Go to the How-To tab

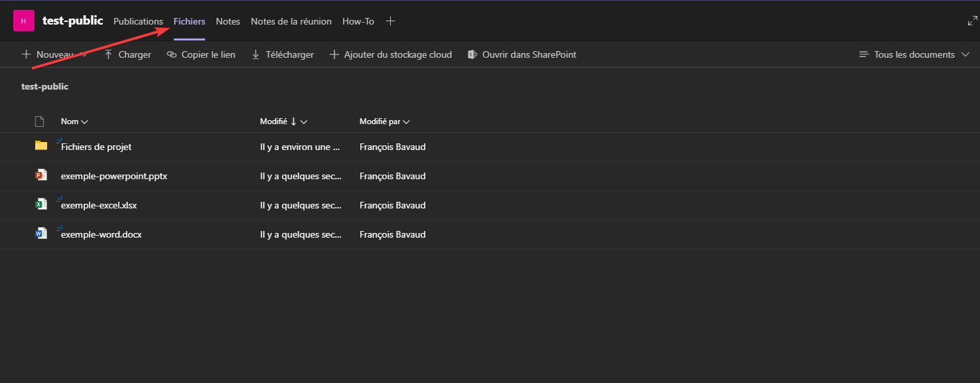(x=358, y=21)
